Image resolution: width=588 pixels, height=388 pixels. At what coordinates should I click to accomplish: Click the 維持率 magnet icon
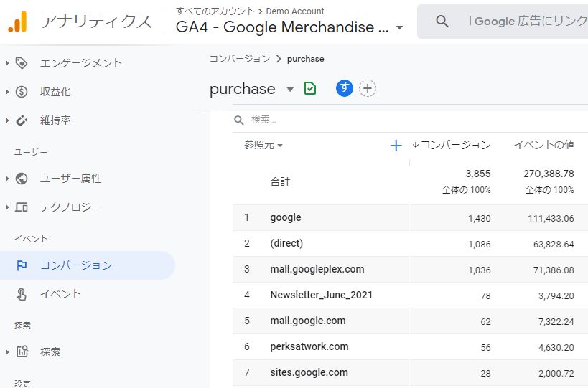point(22,120)
